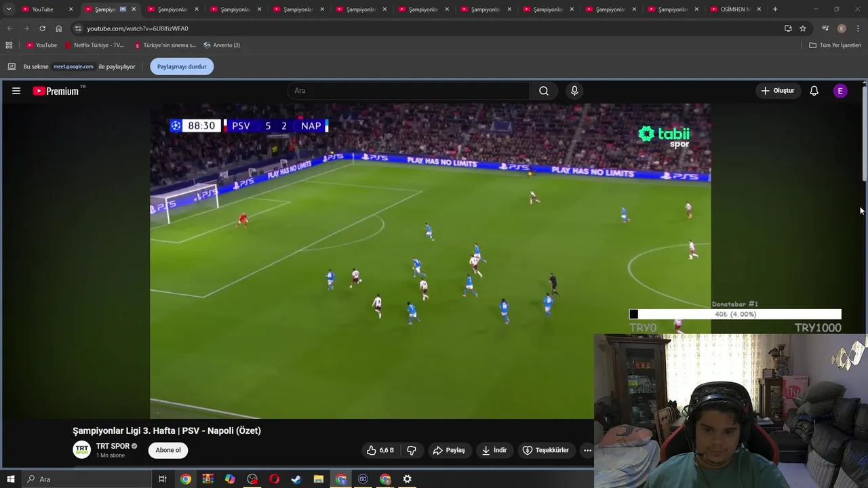Click the Paylaş share button

pyautogui.click(x=449, y=450)
